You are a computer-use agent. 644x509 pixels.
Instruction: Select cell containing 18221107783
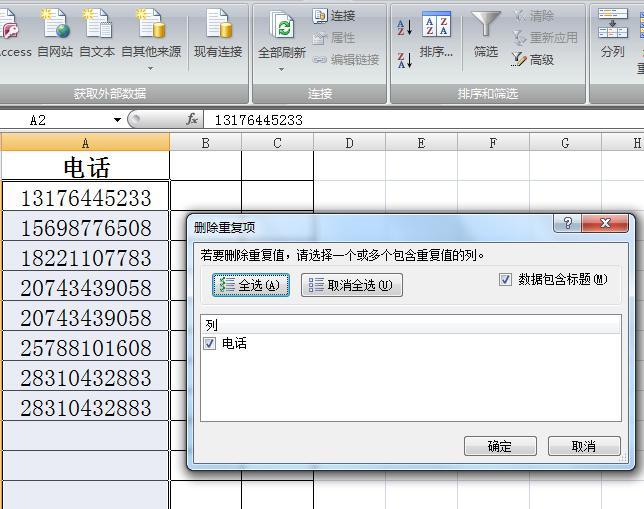85,256
